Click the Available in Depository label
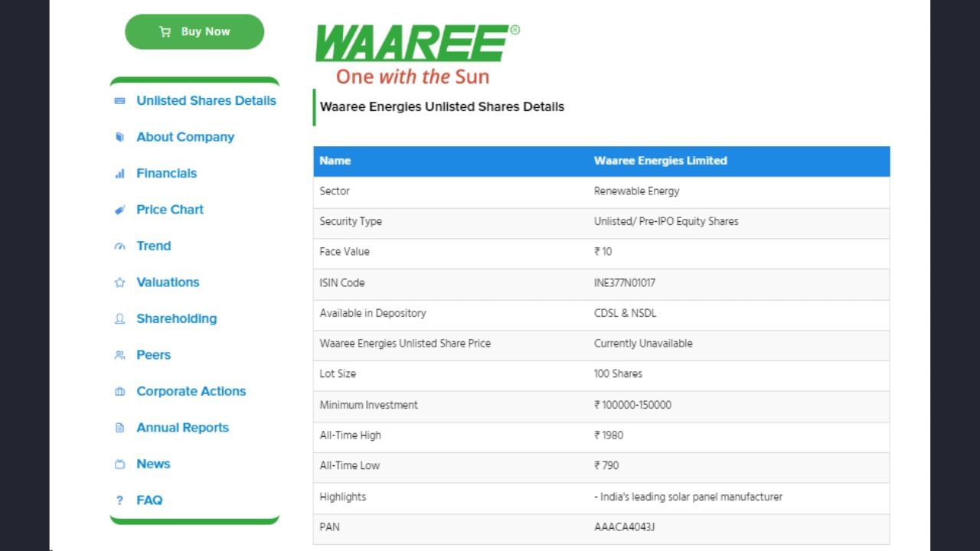 373,313
